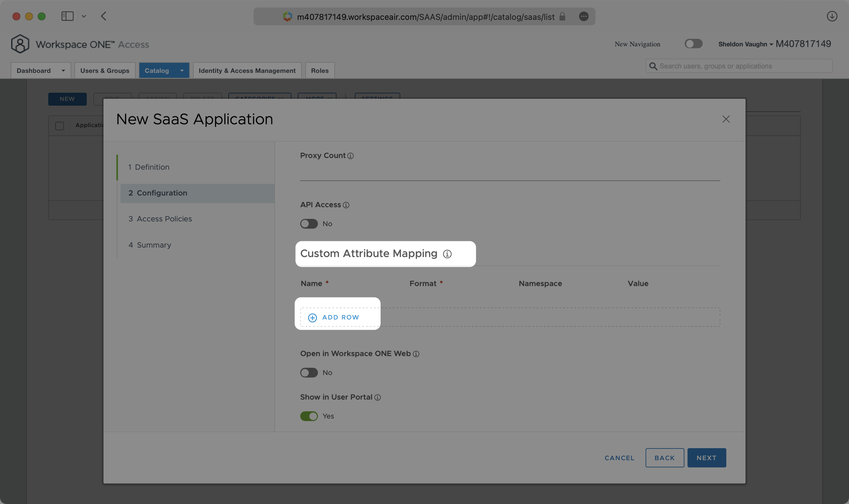This screenshot has width=849, height=504.
Task: Open the Catalog tab dropdown arrow
Action: (182, 71)
